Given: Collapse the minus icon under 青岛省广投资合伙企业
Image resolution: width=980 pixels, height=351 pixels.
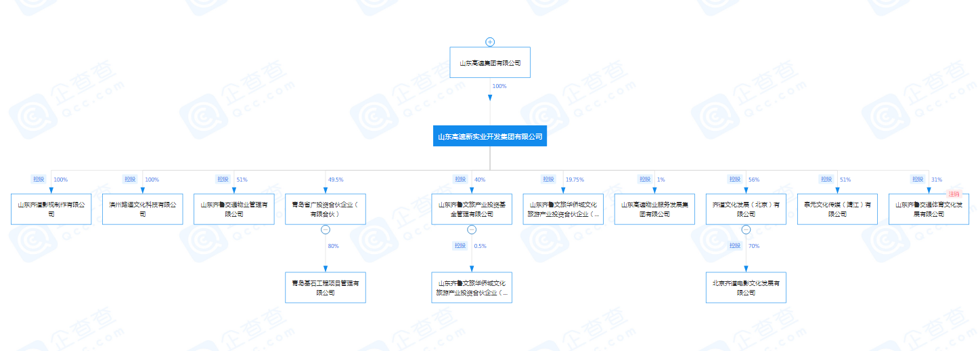Looking at the screenshot, I should pos(325,230).
